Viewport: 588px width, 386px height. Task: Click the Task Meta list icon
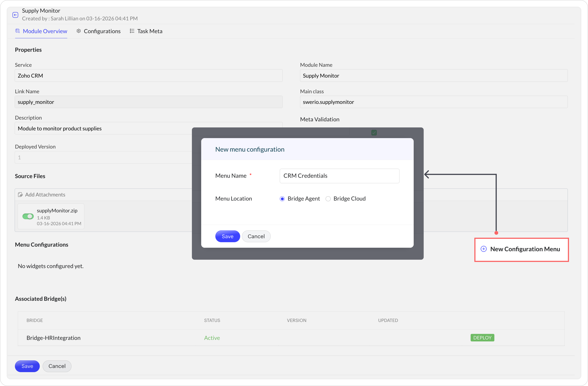132,31
